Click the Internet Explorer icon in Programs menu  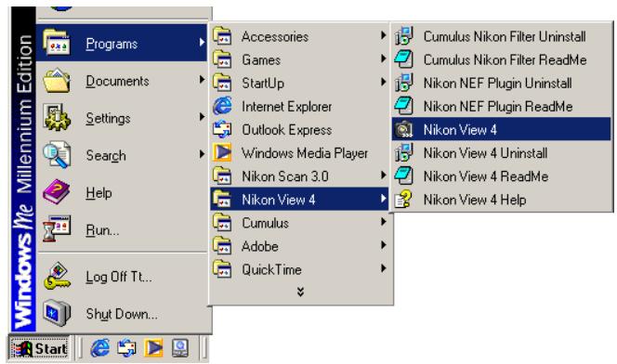tap(222, 106)
